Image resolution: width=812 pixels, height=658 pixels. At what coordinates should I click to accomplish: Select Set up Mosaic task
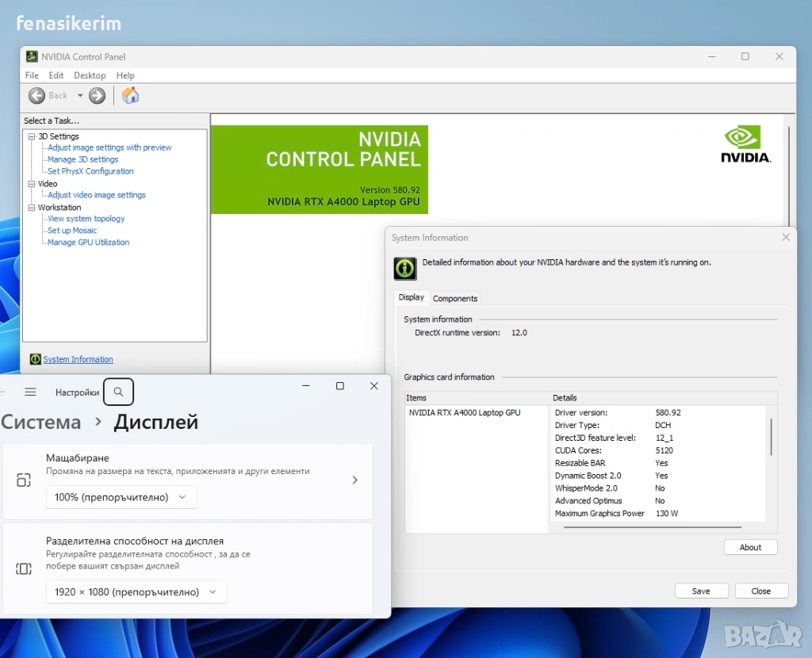click(72, 231)
